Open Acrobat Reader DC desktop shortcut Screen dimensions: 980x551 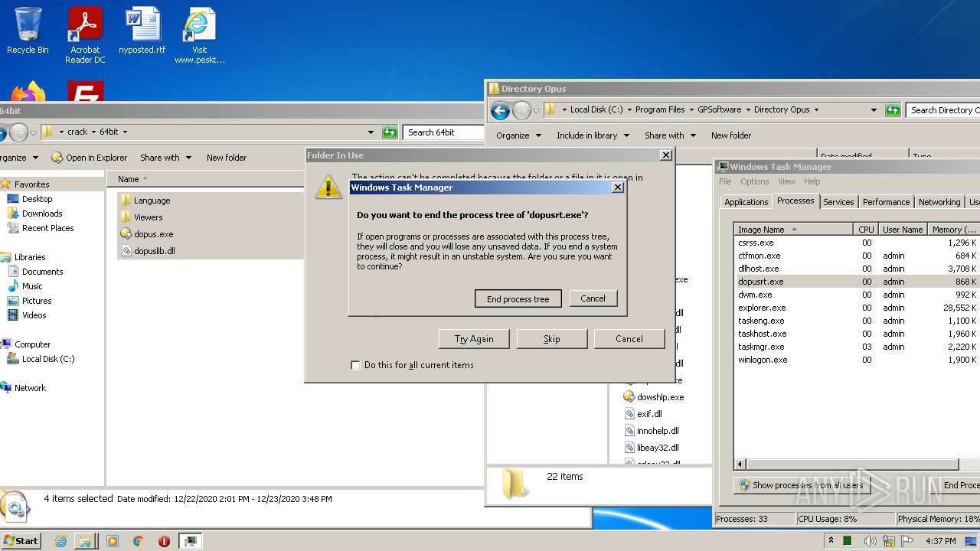tap(85, 35)
